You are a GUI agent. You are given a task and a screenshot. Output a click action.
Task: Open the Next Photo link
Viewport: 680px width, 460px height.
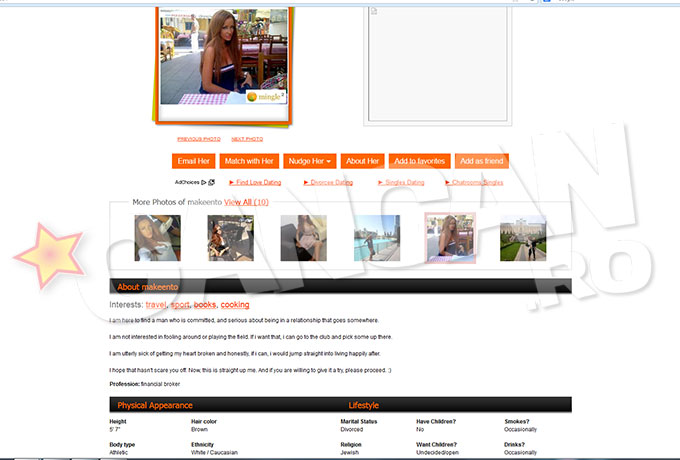[247, 139]
